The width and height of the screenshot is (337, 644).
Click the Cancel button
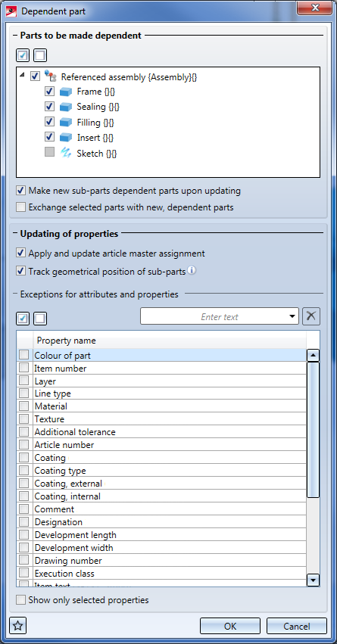click(297, 626)
